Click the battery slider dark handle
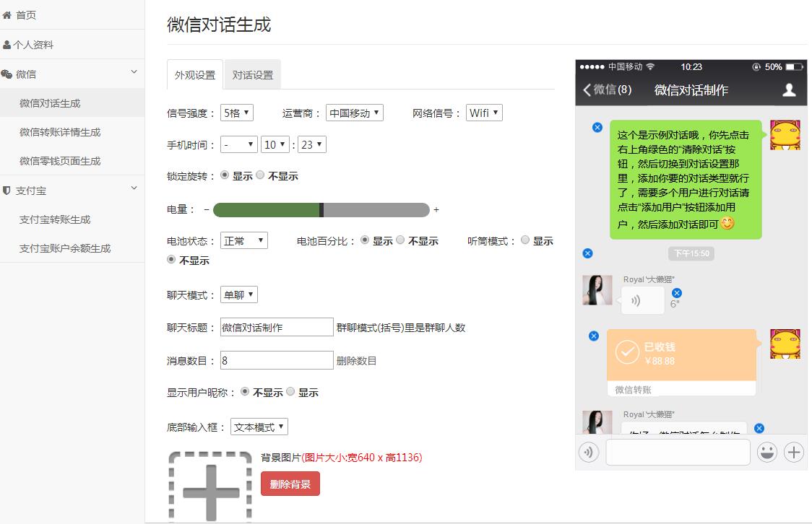This screenshot has height=524, width=812. [x=321, y=209]
